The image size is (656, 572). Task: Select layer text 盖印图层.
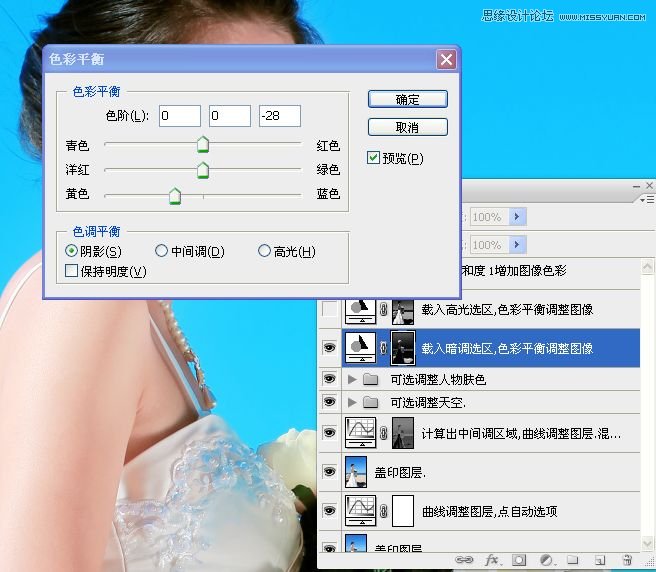[400, 472]
